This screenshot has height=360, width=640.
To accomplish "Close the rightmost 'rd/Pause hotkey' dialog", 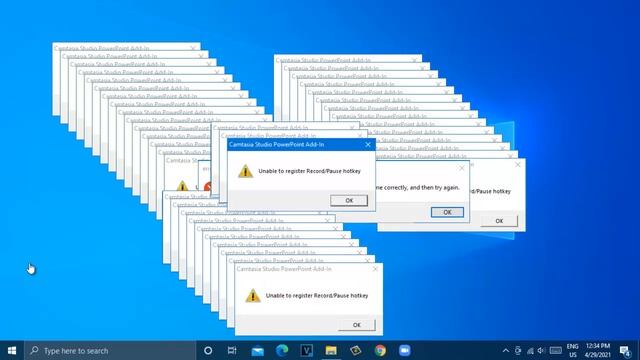I will click(518, 164).
